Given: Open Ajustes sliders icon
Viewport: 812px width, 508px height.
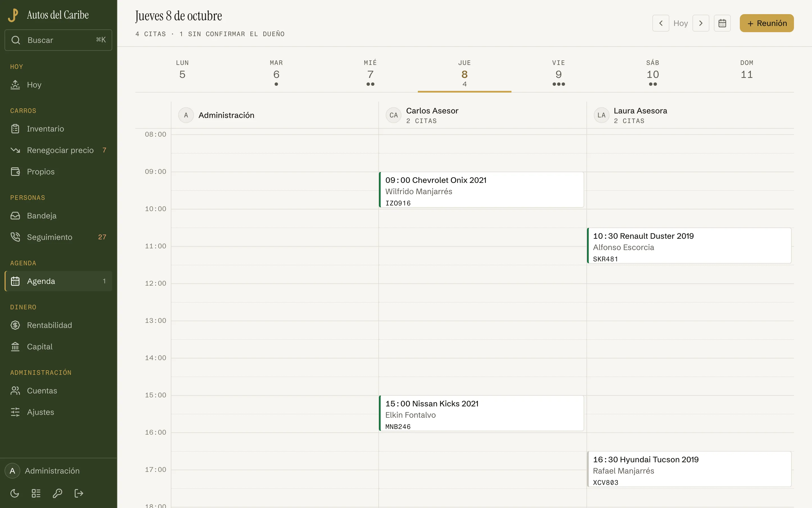Looking at the screenshot, I should (x=15, y=412).
